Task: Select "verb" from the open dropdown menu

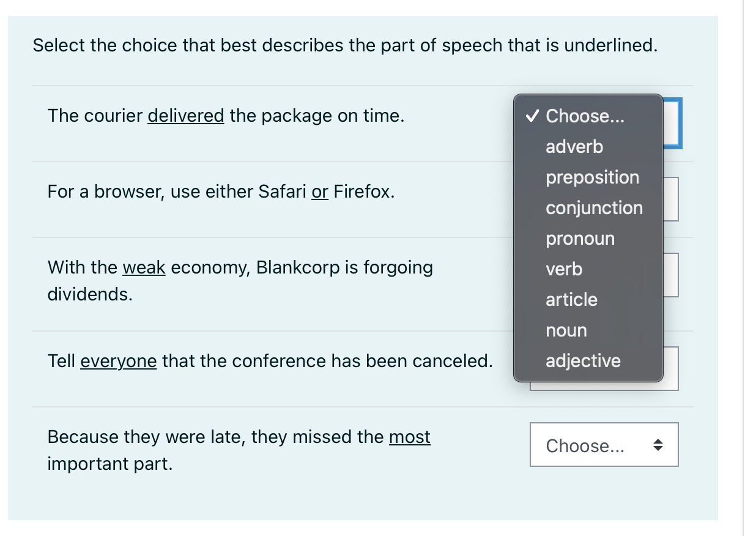Action: 563,269
